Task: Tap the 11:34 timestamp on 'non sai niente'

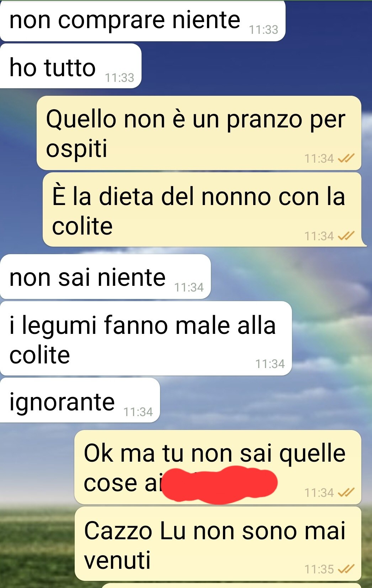Action: (189, 287)
